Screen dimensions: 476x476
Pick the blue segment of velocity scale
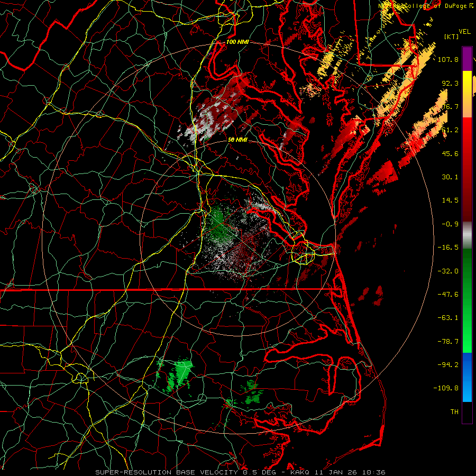(467, 364)
